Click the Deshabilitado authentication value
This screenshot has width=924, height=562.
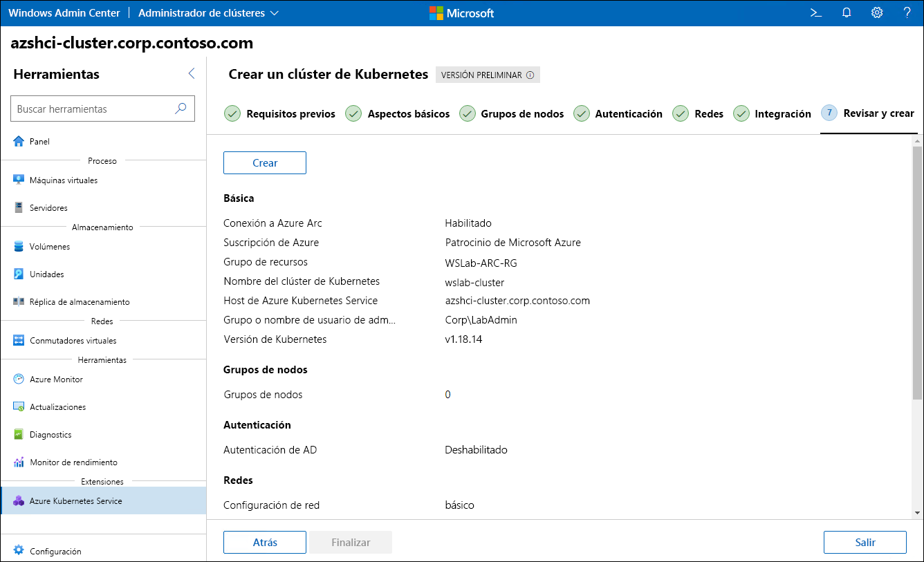[477, 450]
